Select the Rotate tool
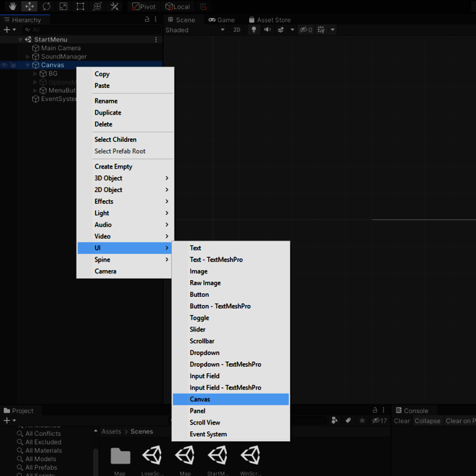 pos(46,6)
